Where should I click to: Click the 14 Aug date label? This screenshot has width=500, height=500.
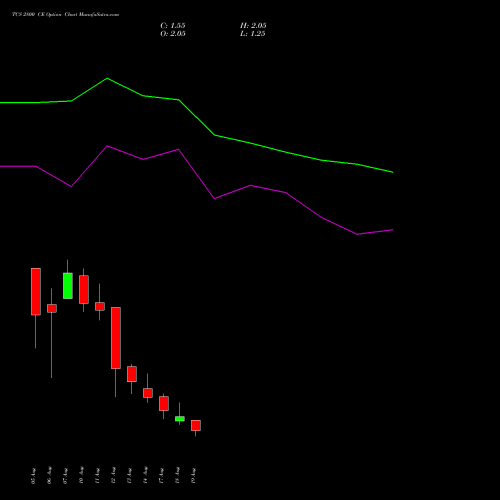click(x=145, y=476)
